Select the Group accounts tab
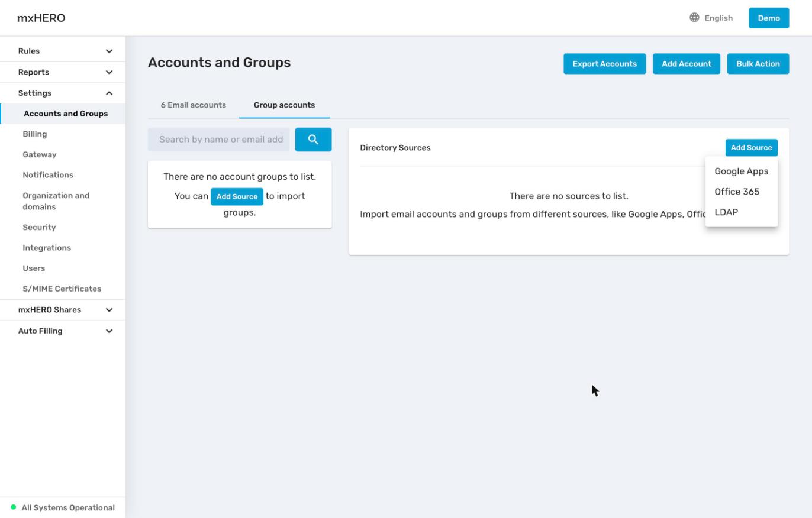Viewport: 812px width, 518px height. coord(284,105)
